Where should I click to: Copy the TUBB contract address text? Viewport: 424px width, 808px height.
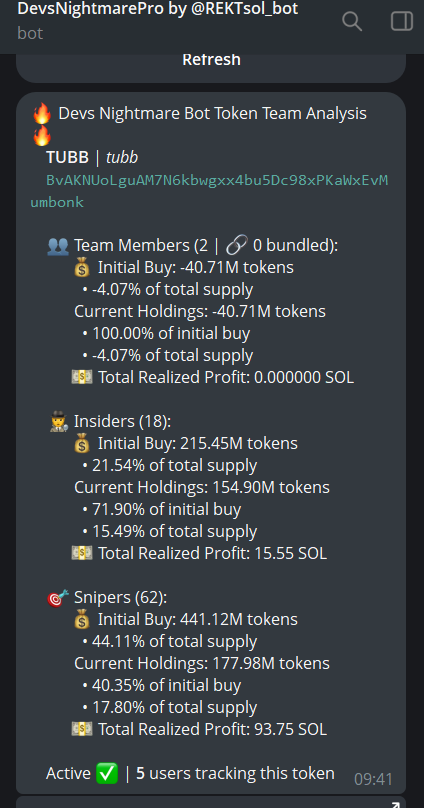(x=209, y=191)
